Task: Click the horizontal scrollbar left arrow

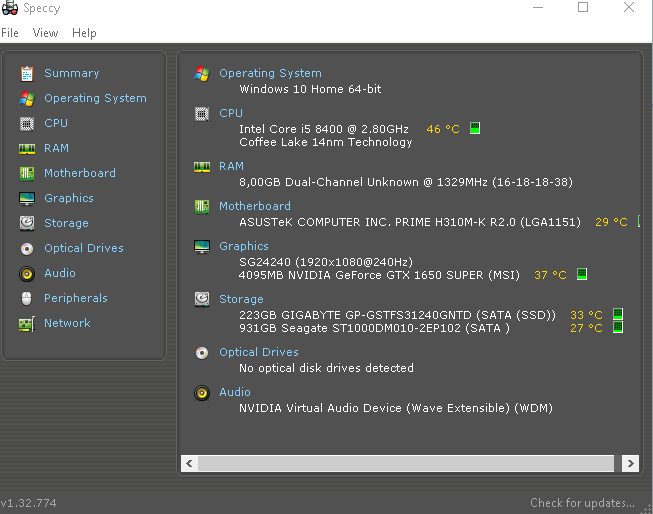Action: (x=189, y=464)
